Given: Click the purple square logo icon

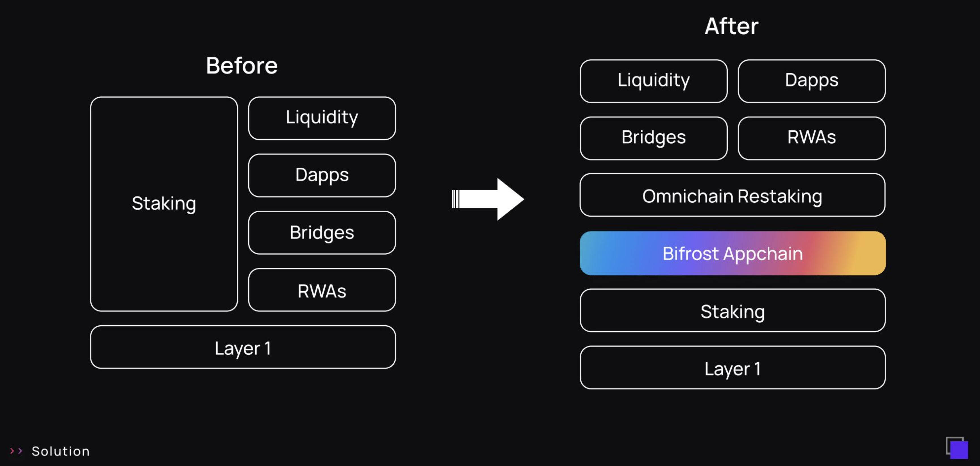Looking at the screenshot, I should coord(957,448).
